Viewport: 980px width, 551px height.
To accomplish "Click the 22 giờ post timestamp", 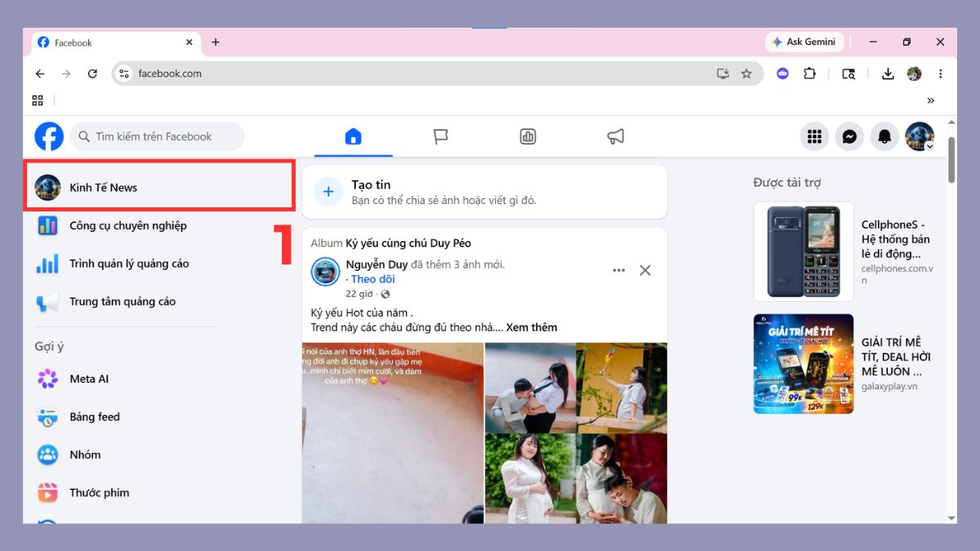I will tap(359, 294).
